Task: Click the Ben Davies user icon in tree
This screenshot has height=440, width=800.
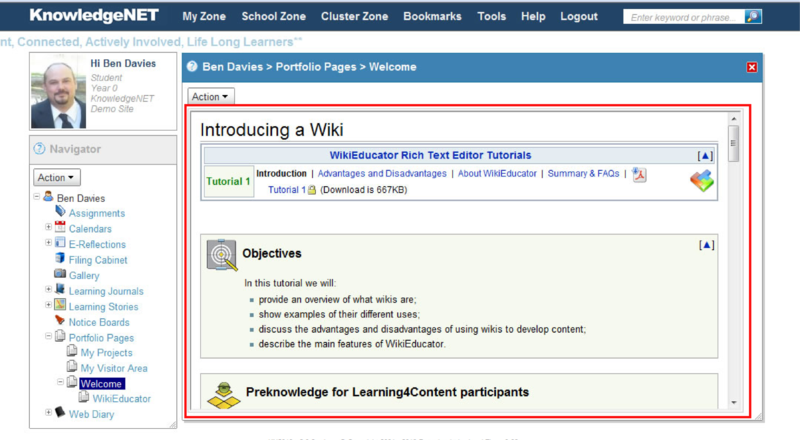Action: 48,196
